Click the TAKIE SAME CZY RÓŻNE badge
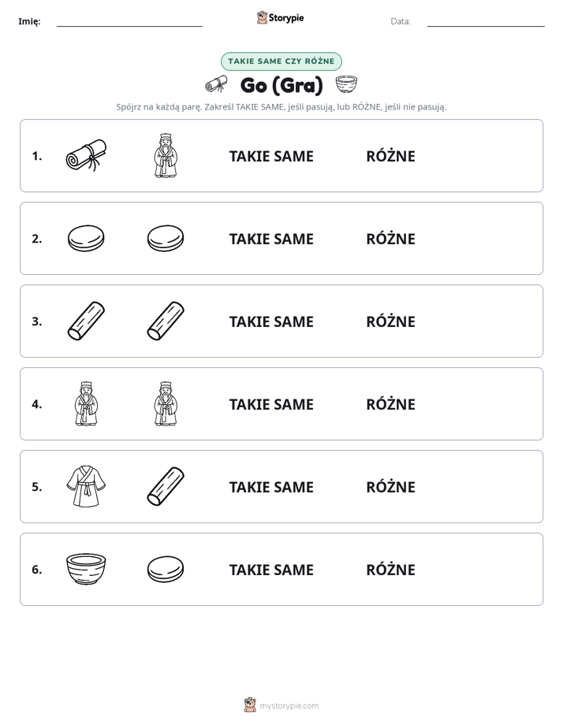 (x=281, y=61)
